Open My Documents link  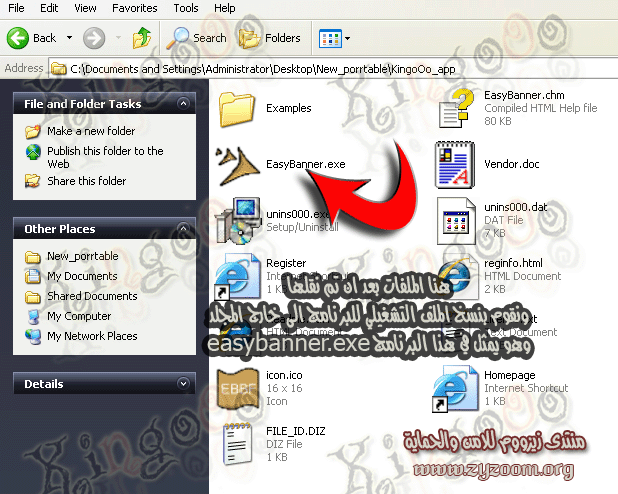click(x=82, y=276)
